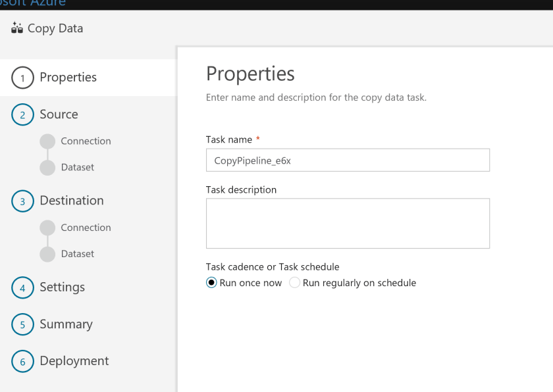Expand the Destination step in the sidebar
This screenshot has height=392, width=553.
72,201
